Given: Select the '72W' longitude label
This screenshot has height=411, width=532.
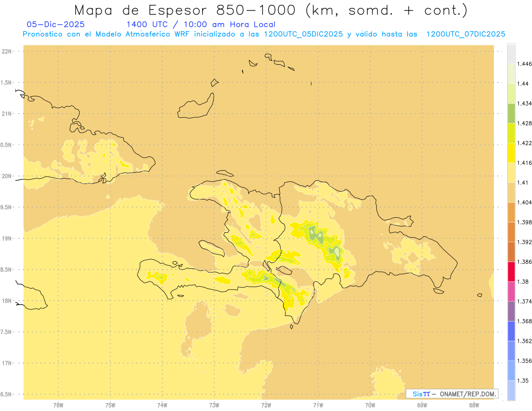Looking at the screenshot, I should (x=266, y=405).
